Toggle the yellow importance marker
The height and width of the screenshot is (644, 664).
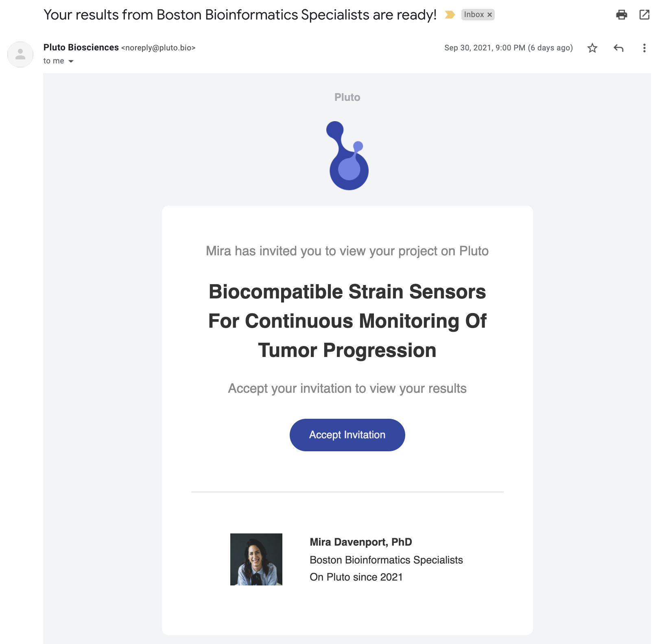(450, 15)
